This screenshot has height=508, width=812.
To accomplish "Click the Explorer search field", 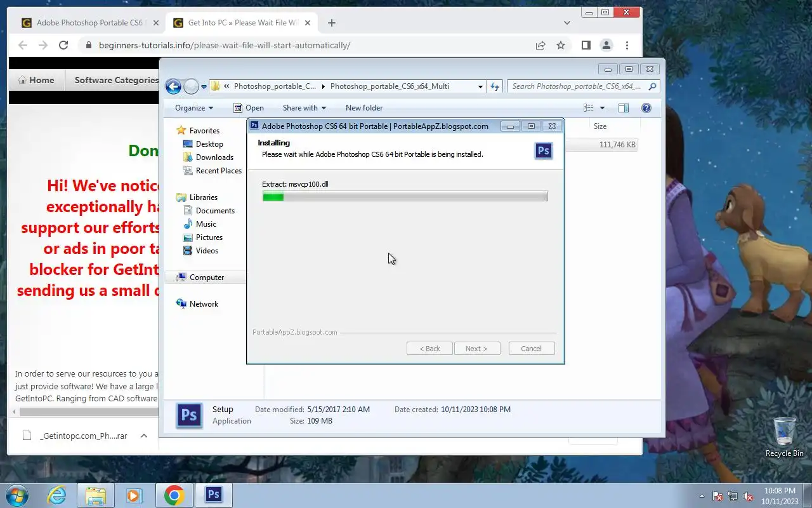I will click(583, 86).
